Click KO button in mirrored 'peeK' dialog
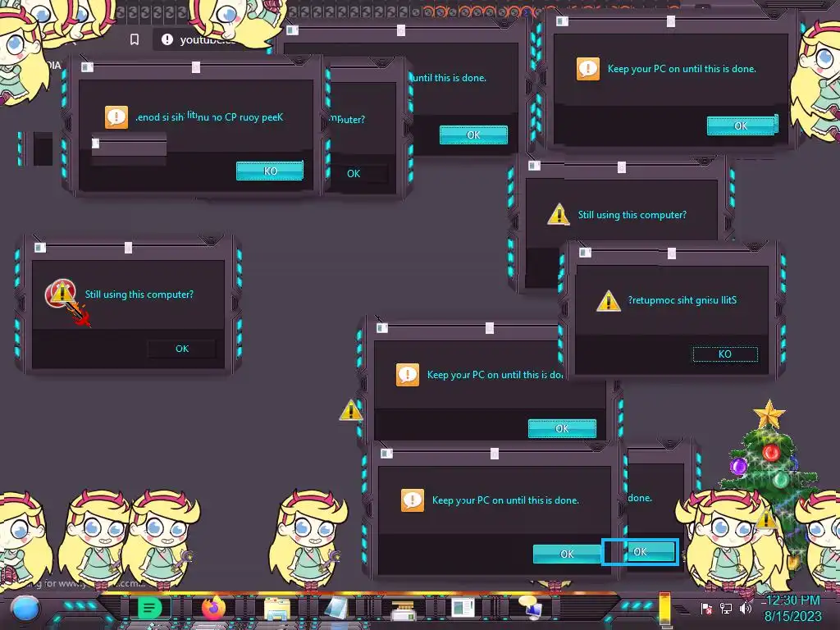 pos(270,171)
